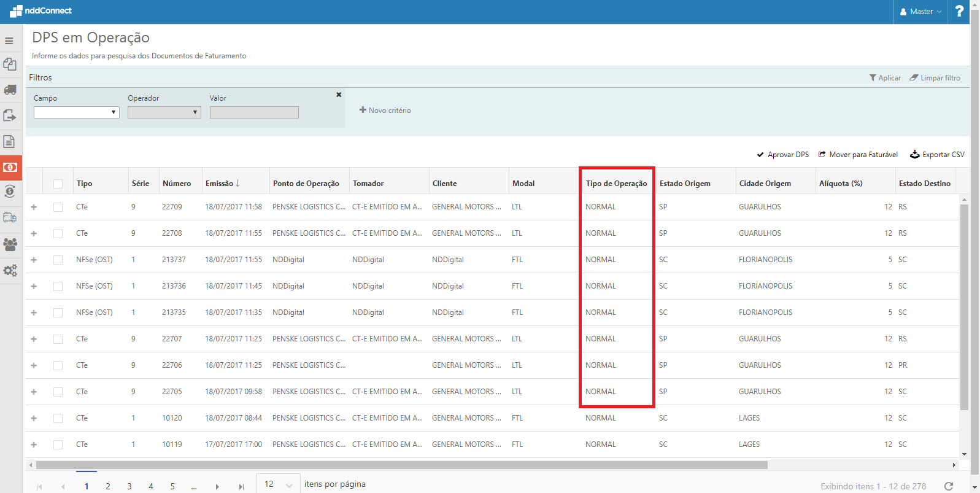The image size is (980, 493).
Task: Open the document page icon in sidebar
Action: pyautogui.click(x=9, y=142)
